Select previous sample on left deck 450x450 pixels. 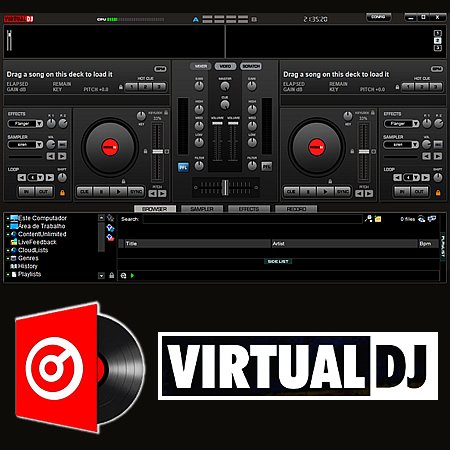coord(51,156)
